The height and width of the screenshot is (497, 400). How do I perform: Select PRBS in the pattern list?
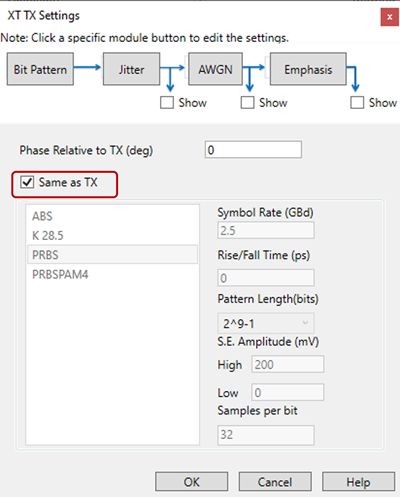(x=113, y=255)
